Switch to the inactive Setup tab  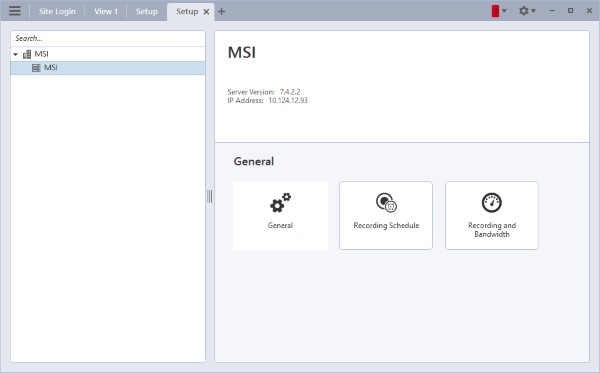(147, 11)
